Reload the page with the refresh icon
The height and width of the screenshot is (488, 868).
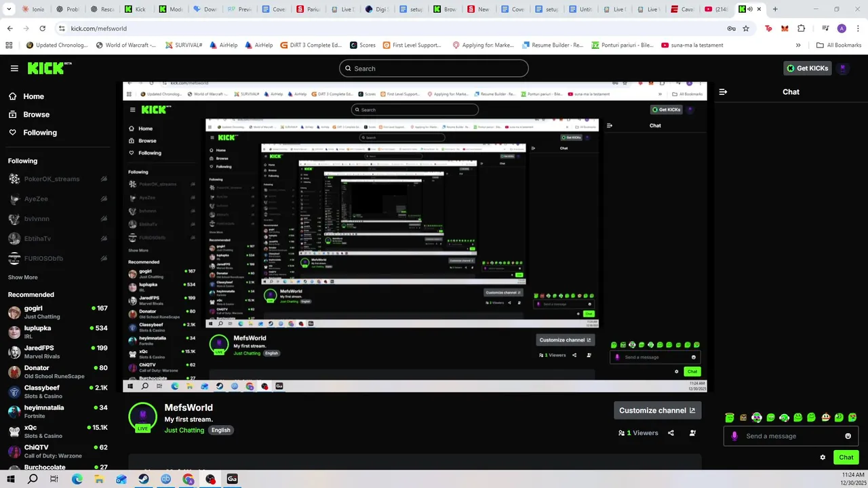point(42,28)
